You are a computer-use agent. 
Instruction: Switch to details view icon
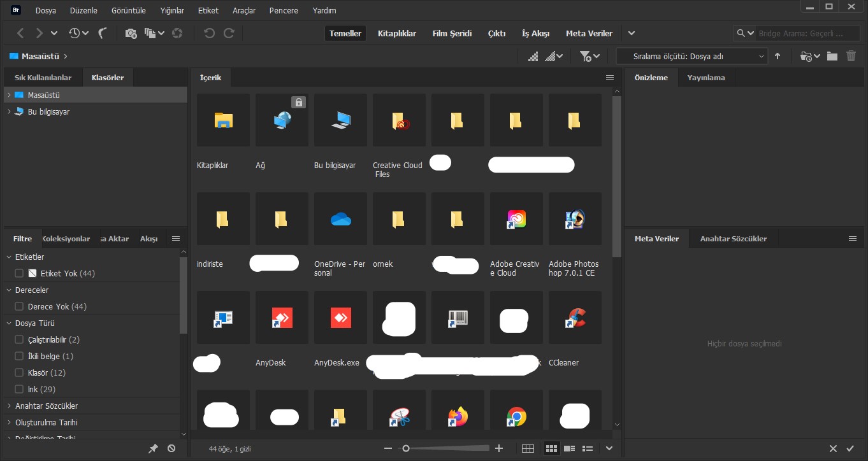pos(570,448)
